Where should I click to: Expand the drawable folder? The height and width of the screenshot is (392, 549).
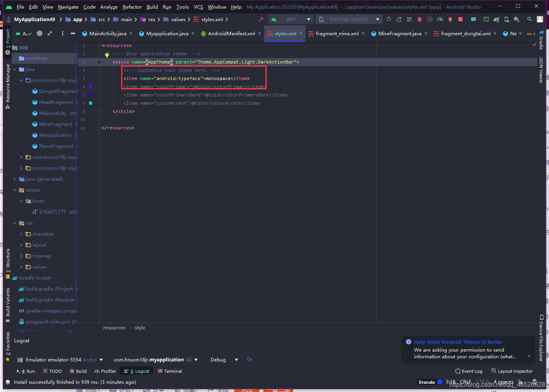coord(21,234)
